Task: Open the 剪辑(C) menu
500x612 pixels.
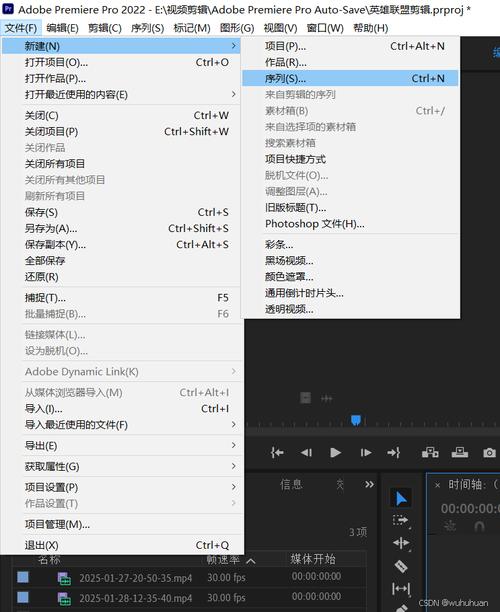Action: point(105,28)
